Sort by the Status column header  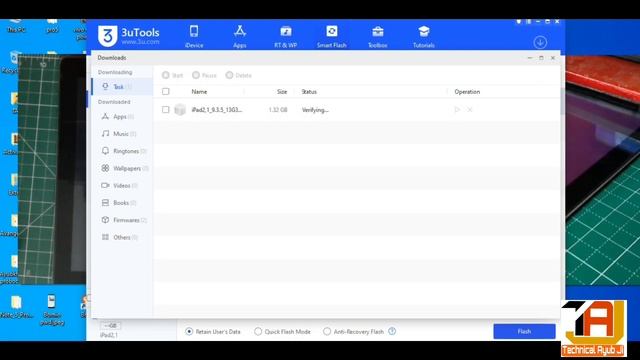tap(309, 92)
